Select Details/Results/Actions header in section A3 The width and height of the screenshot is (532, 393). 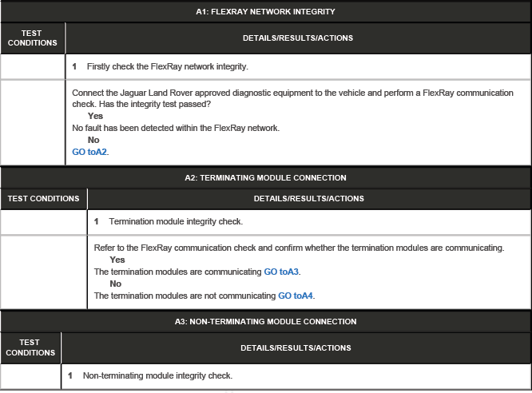pos(296,347)
